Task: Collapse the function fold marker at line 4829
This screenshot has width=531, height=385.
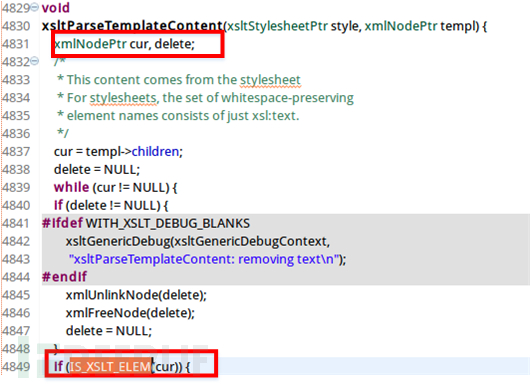Action: point(35,7)
